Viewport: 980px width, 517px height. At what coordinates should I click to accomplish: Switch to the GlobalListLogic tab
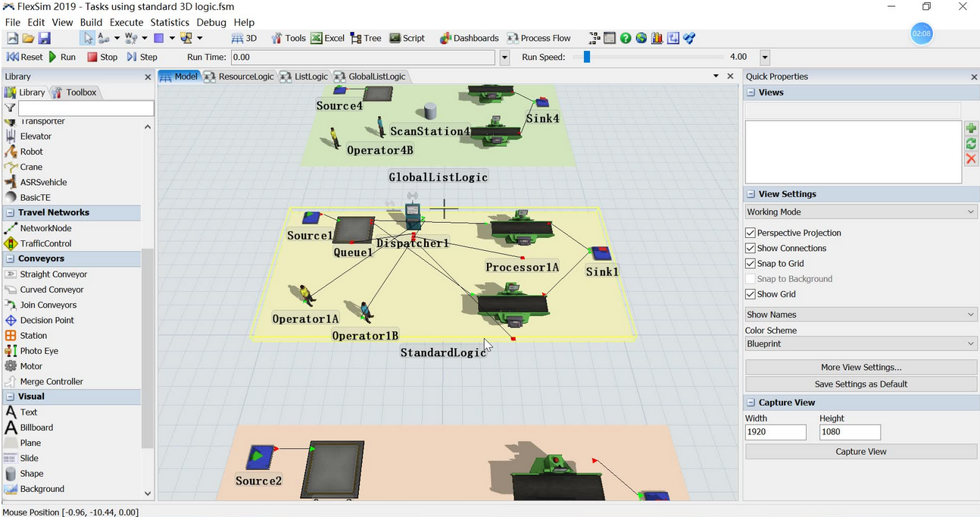point(370,77)
